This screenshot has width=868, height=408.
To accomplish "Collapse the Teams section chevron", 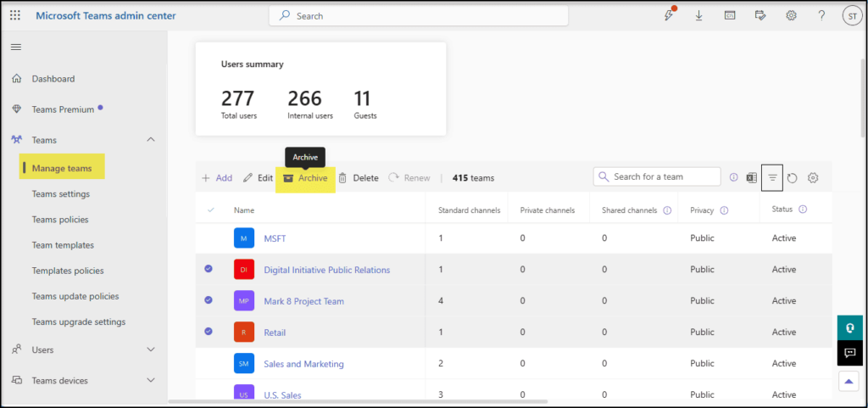I will (151, 140).
